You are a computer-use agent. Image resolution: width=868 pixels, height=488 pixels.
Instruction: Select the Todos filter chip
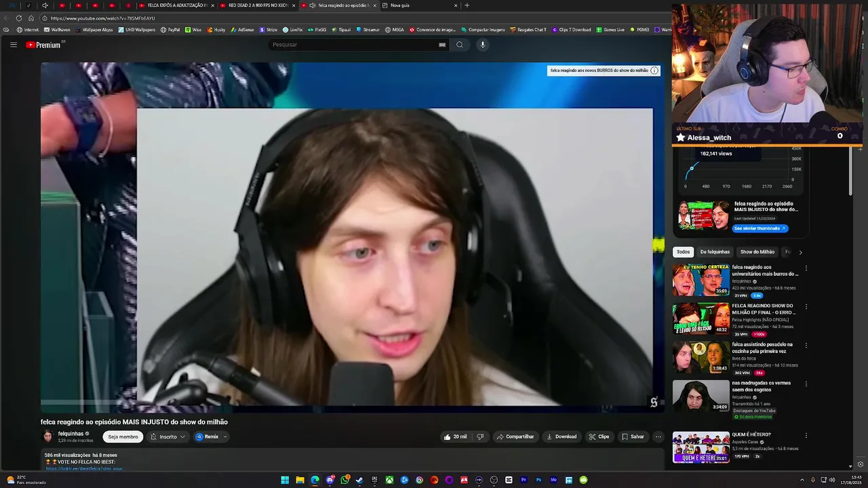683,251
